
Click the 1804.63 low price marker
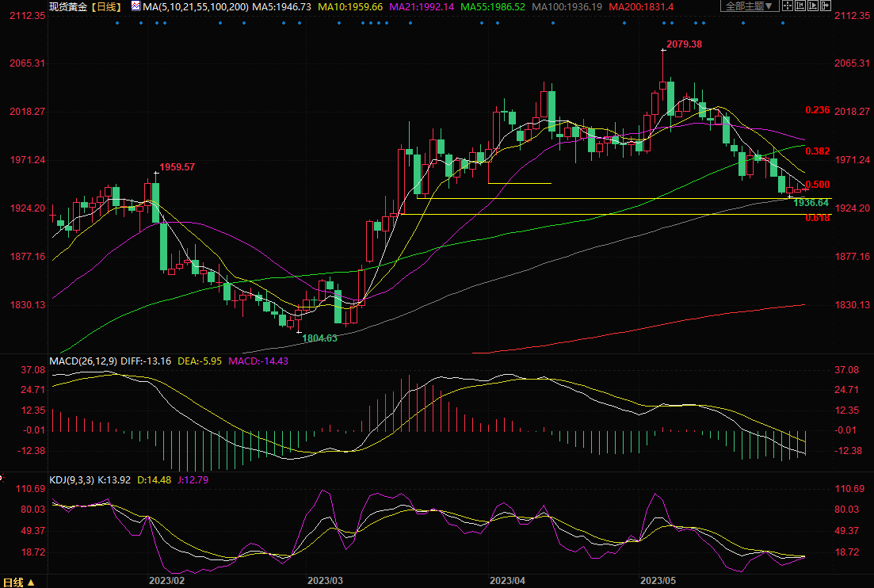click(319, 338)
